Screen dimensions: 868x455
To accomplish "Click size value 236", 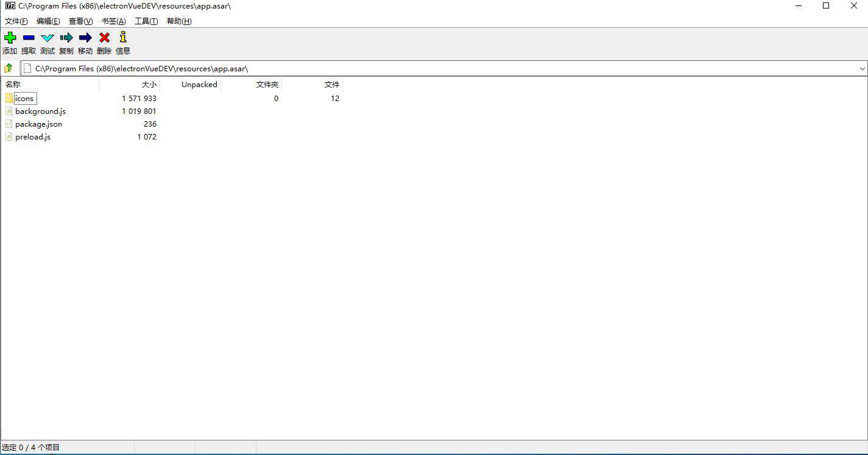I will (150, 124).
